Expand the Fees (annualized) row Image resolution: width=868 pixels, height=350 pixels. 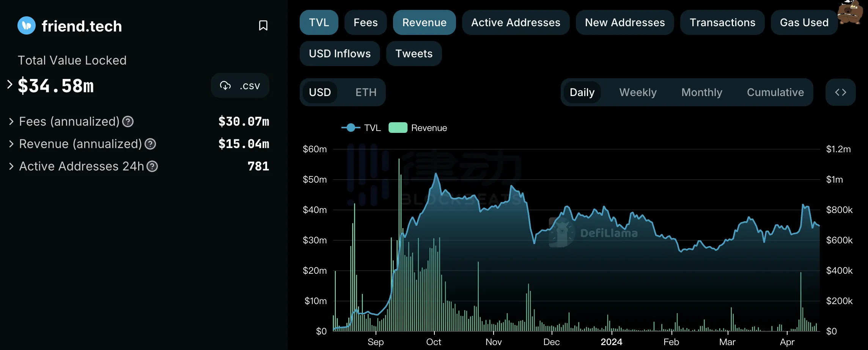[11, 121]
